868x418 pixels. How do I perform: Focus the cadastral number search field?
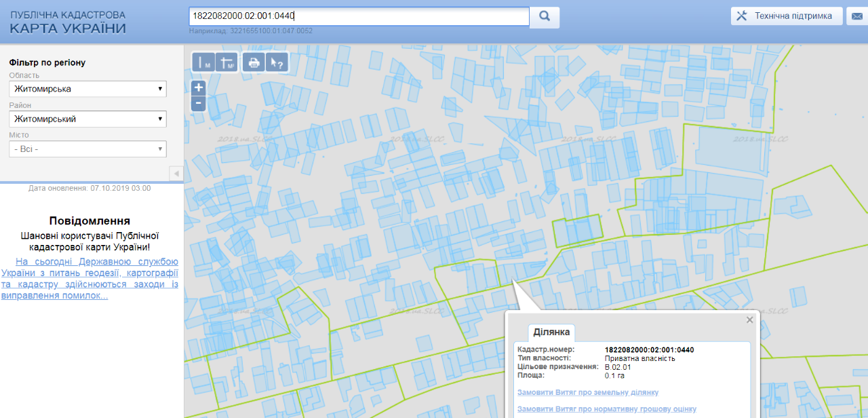tap(359, 16)
